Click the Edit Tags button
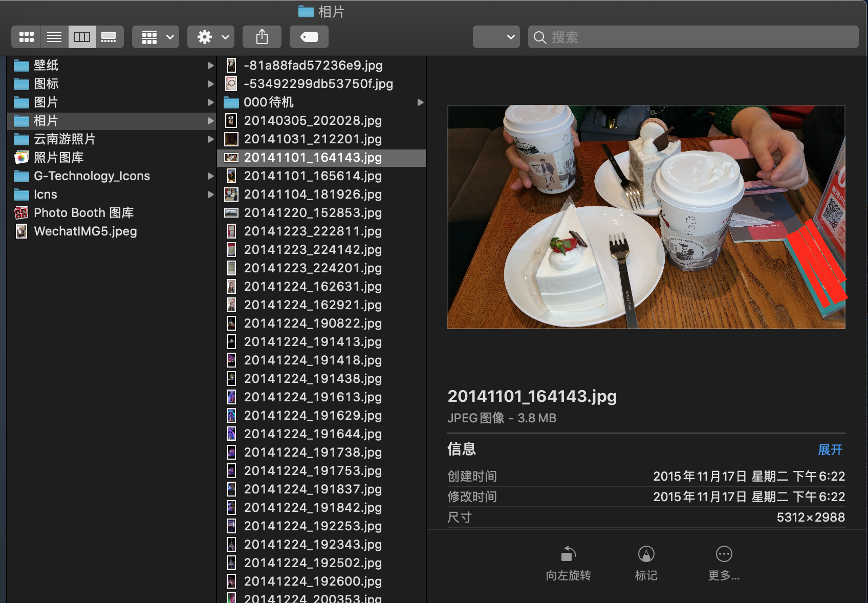This screenshot has width=868, height=603. pyautogui.click(x=309, y=37)
